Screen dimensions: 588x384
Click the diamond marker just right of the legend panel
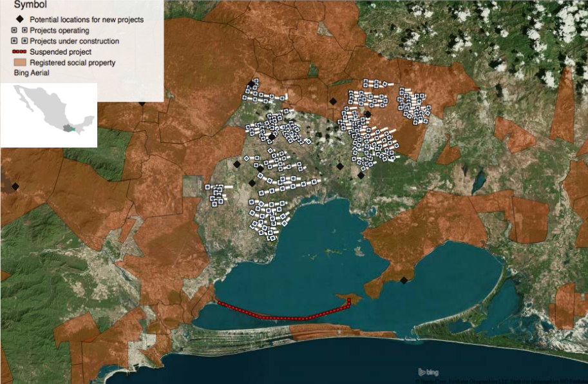click(142, 102)
